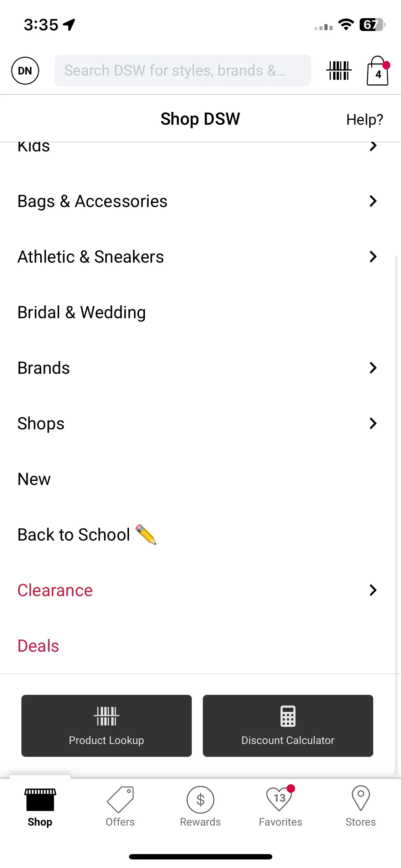Screen dimensions: 401x868
Task: Select the Shop storefront tab
Action: pos(40,807)
